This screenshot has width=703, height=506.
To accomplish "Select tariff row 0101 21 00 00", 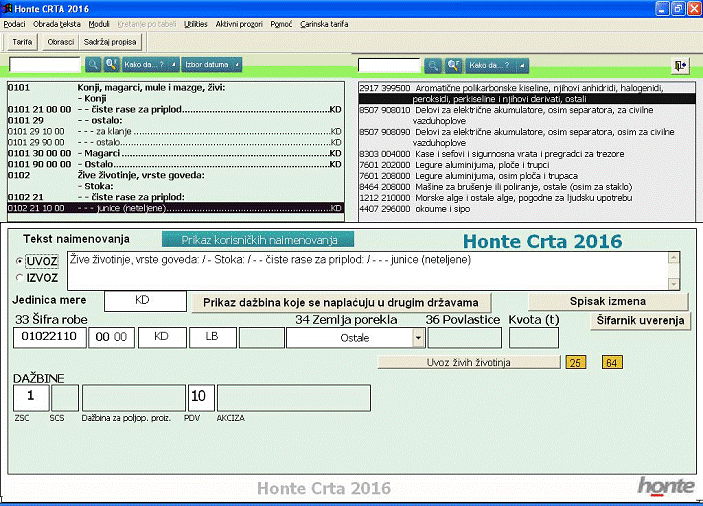I will point(175,109).
